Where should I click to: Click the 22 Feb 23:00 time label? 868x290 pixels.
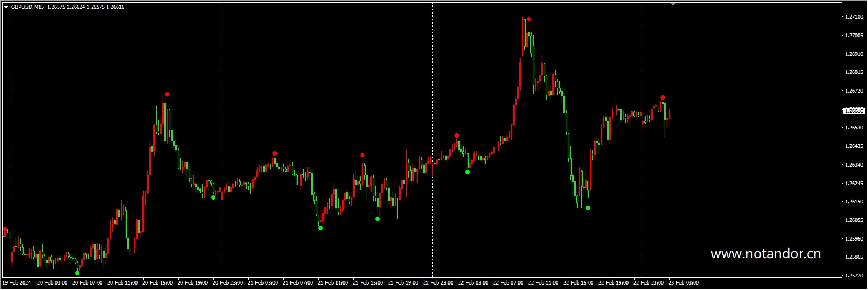point(649,283)
